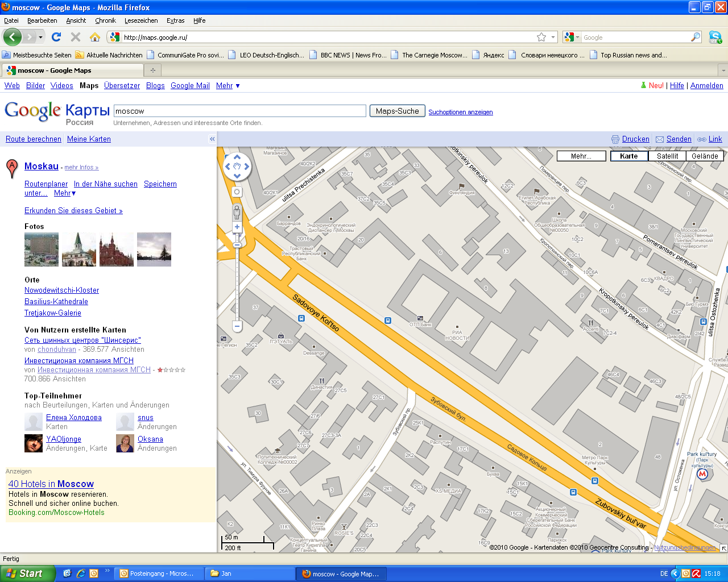Click the Firefox back arrow button
Screen dimensions: 728x582
coord(13,37)
